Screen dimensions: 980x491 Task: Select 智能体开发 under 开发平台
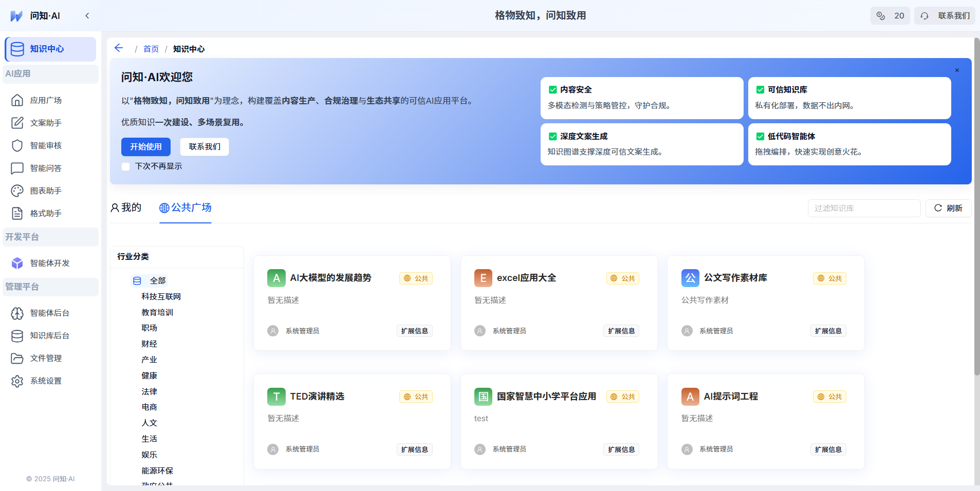(x=49, y=263)
